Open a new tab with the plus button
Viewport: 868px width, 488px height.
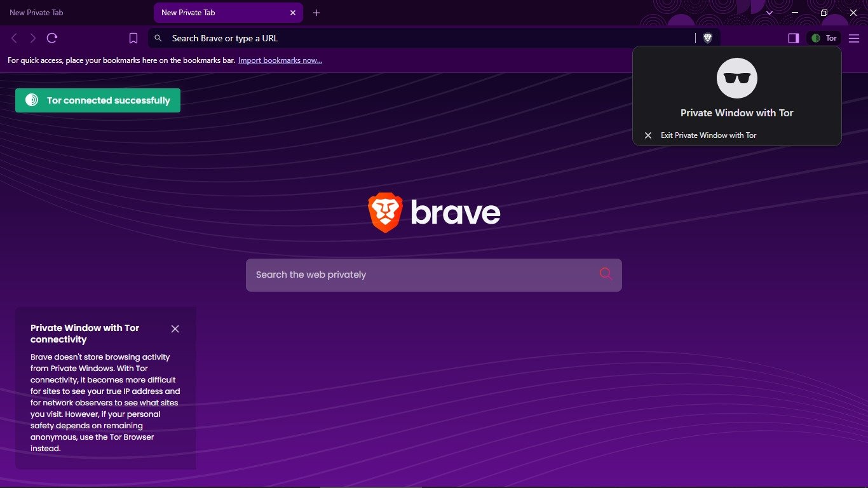(316, 13)
